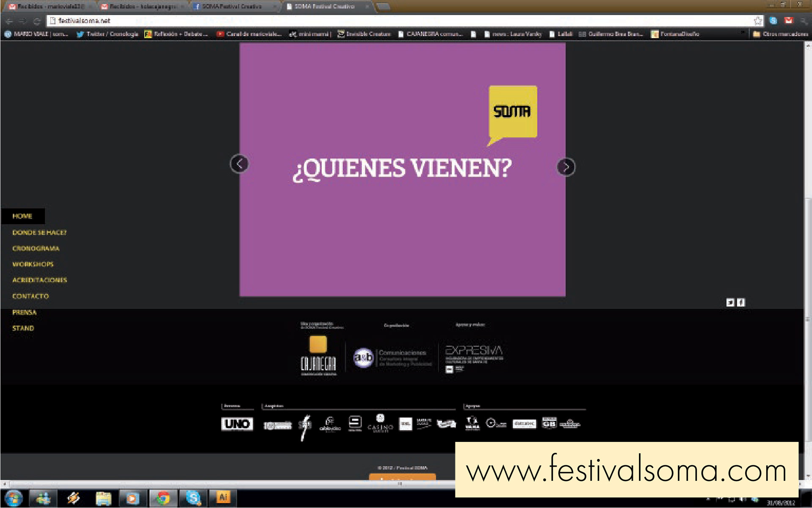
Task: Open Twitter / Cronología bookmark
Action: (108, 34)
